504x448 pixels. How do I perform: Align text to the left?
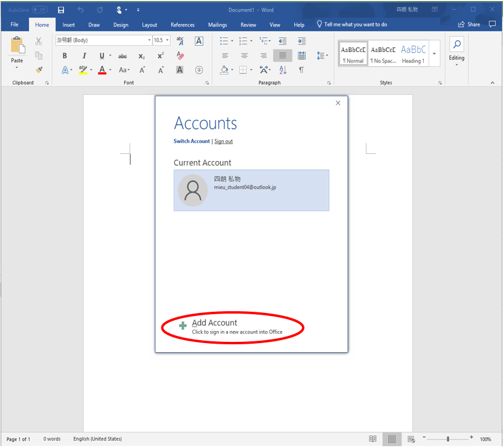[x=225, y=55]
